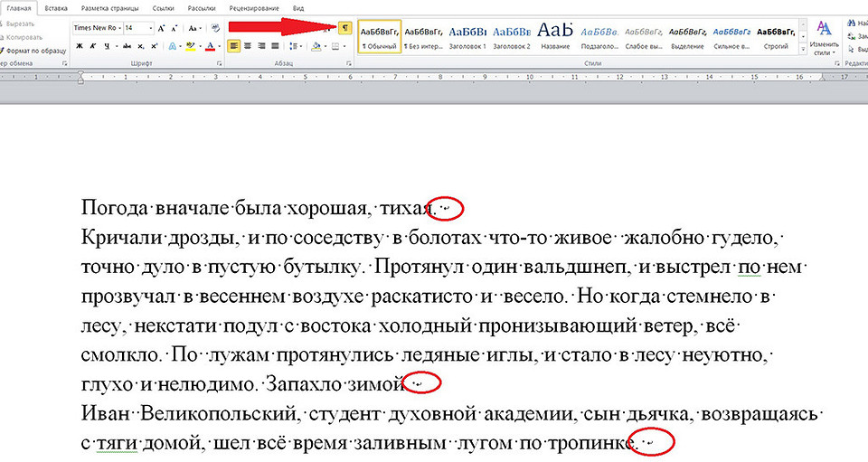The height and width of the screenshot is (462, 868).
Task: Apply the Text Effects glowing A
Action: click(172, 46)
